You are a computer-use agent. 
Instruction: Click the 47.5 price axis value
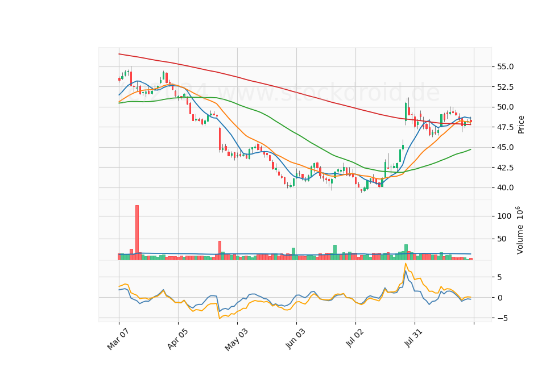point(505,127)
